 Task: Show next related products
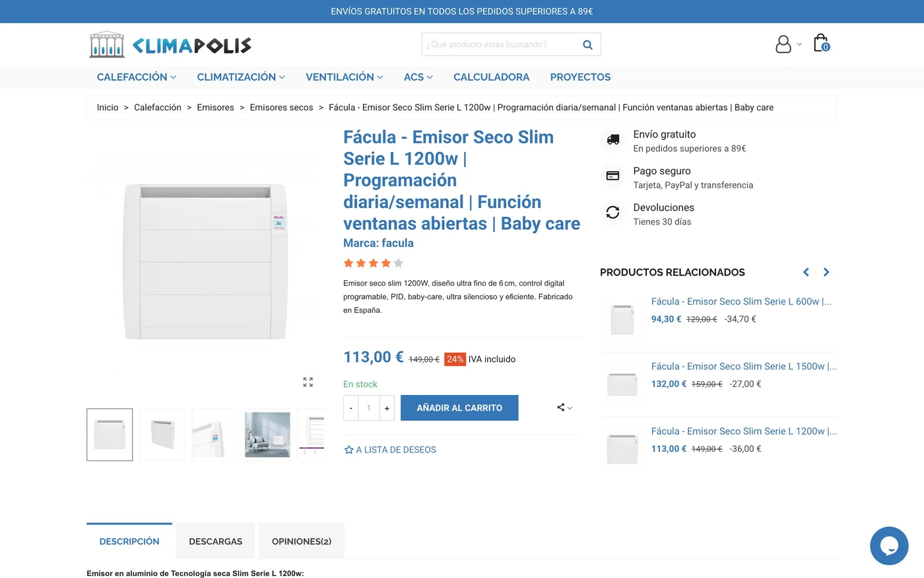tap(826, 272)
